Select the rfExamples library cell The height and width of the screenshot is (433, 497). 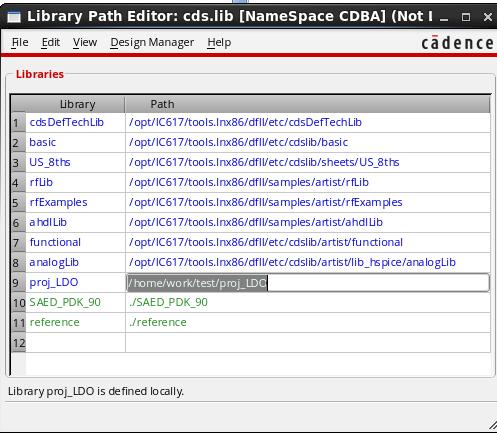tap(75, 203)
